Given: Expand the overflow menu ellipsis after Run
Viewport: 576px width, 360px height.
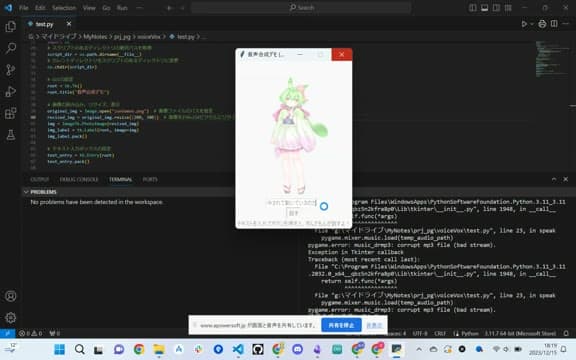Looking at the screenshot, I should coord(139,8).
